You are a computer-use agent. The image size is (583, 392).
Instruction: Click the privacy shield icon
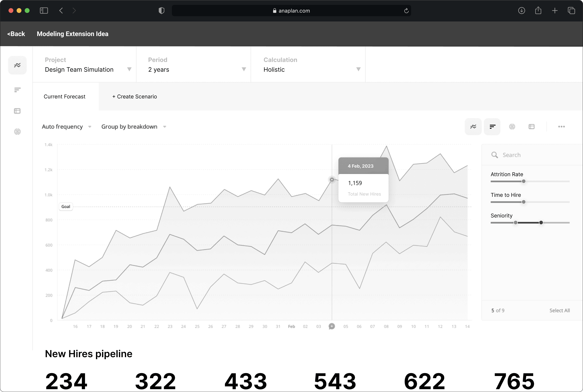click(x=161, y=11)
